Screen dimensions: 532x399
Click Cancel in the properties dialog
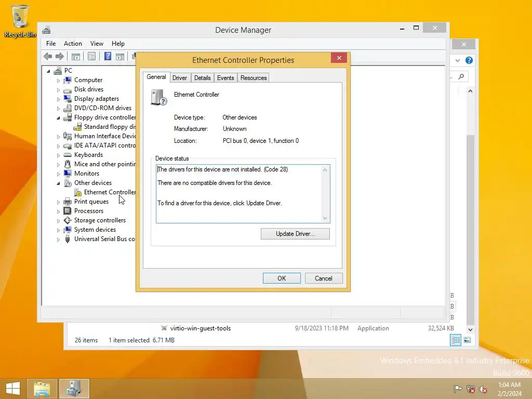[323, 278]
